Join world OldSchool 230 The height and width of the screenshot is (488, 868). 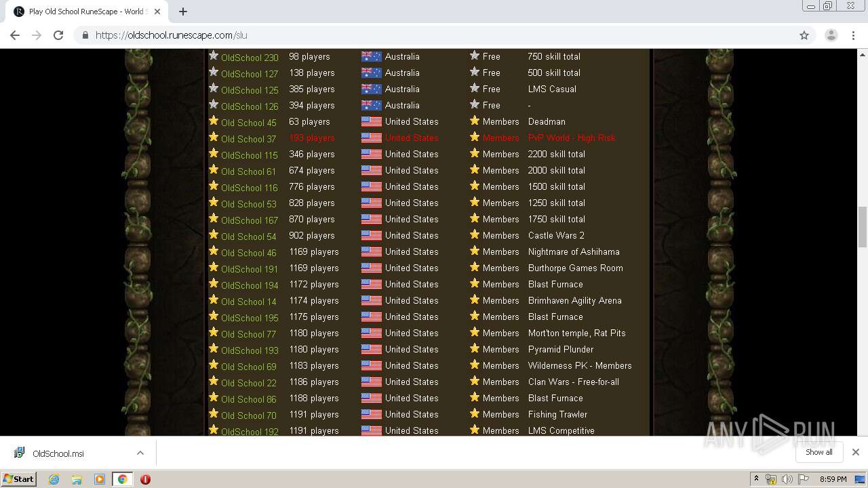(x=250, y=58)
